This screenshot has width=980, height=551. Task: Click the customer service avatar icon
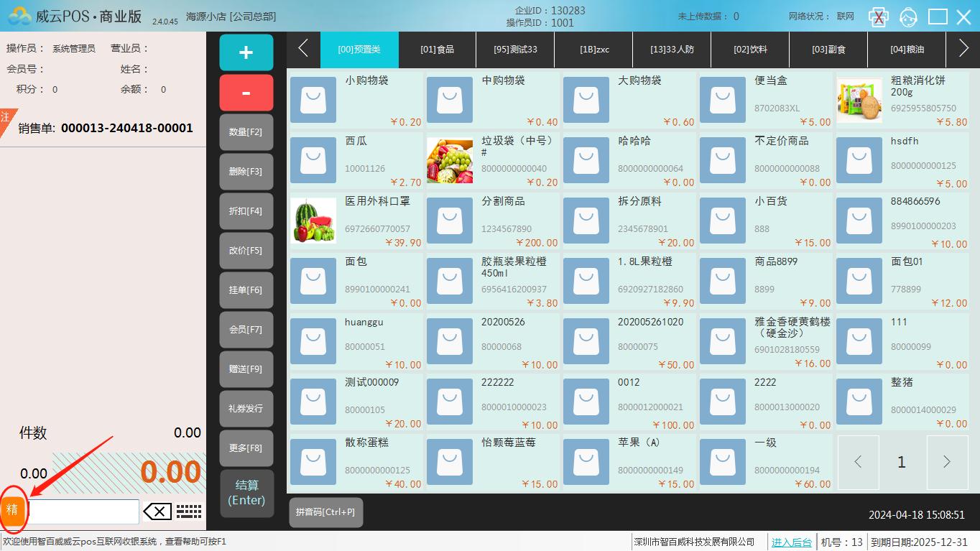908,17
